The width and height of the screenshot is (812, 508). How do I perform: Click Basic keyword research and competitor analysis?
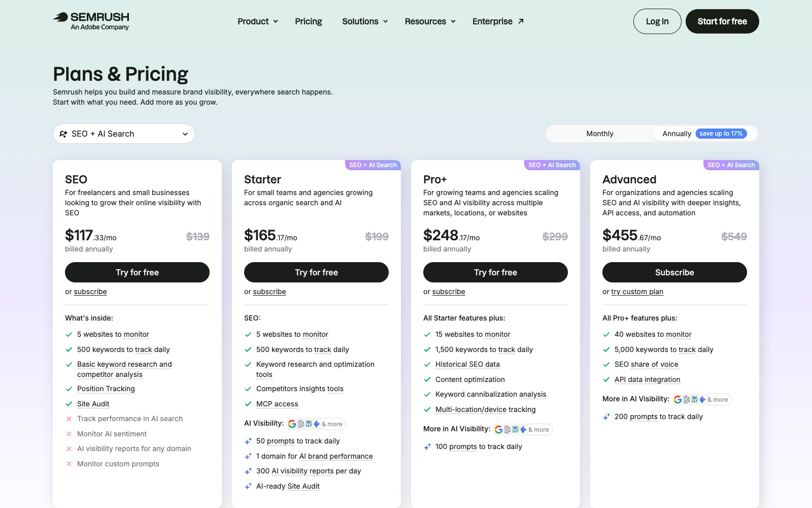(124, 369)
